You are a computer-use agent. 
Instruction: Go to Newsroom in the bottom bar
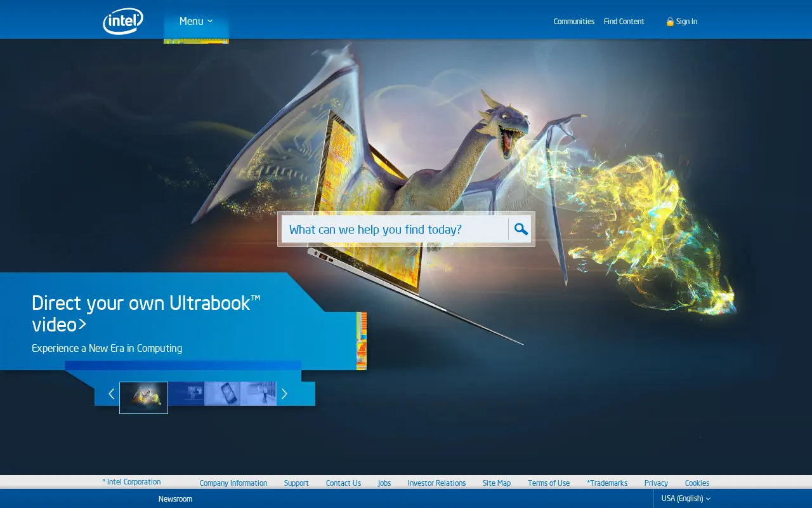click(175, 499)
